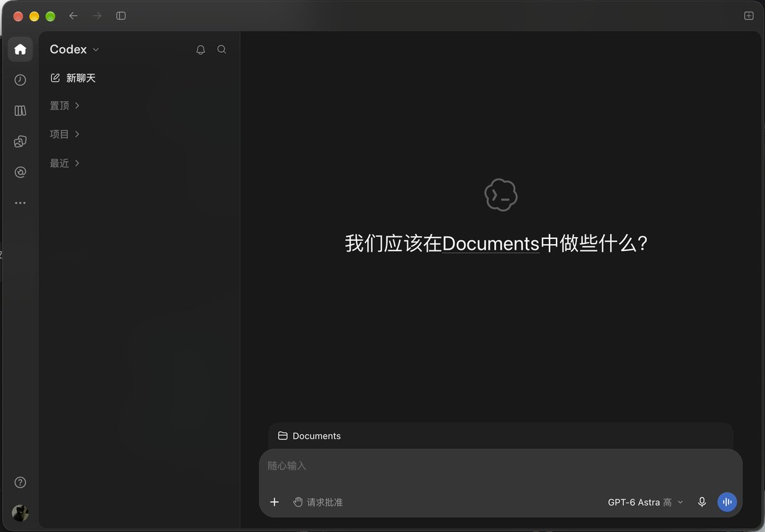Screen dimensions: 765x532
Task: Click the plus attach icon
Action: (x=275, y=502)
